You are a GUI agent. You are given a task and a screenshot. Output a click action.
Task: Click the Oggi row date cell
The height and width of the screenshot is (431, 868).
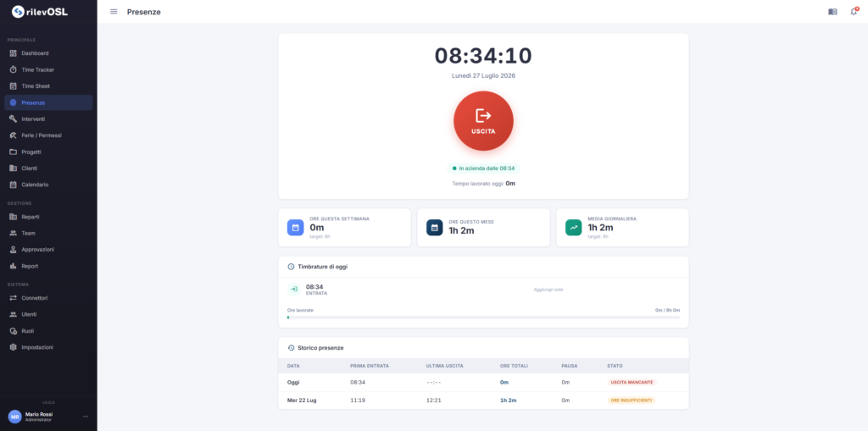[293, 383]
